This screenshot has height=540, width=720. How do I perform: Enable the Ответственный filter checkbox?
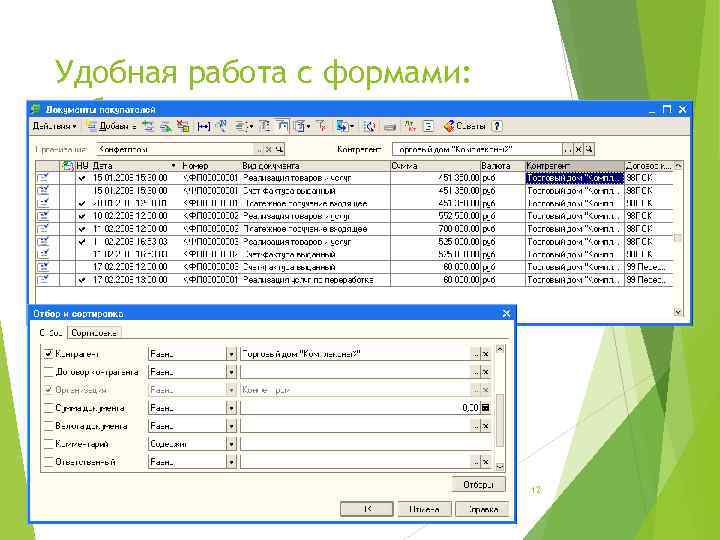tap(48, 461)
